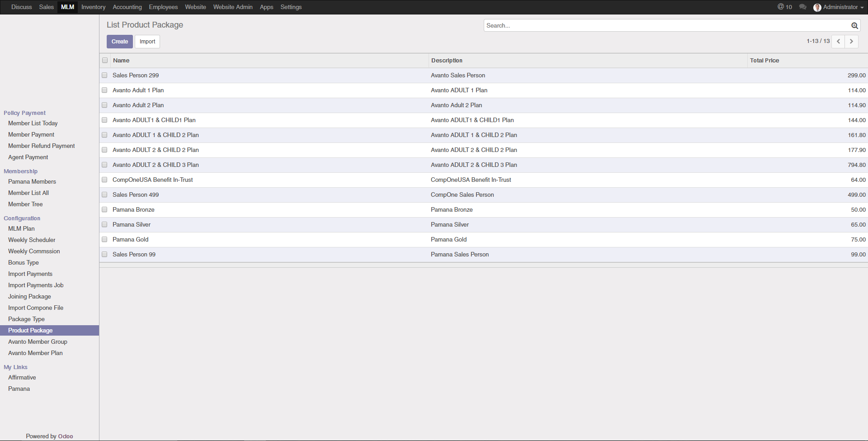This screenshot has width=868, height=441.
Task: Tick the select-all checkbox in header
Action: [x=105, y=60]
